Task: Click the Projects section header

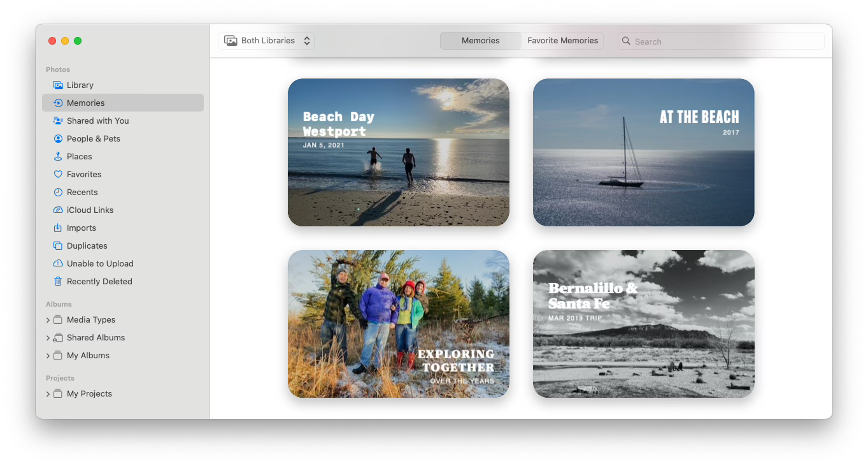Action: pos(60,378)
